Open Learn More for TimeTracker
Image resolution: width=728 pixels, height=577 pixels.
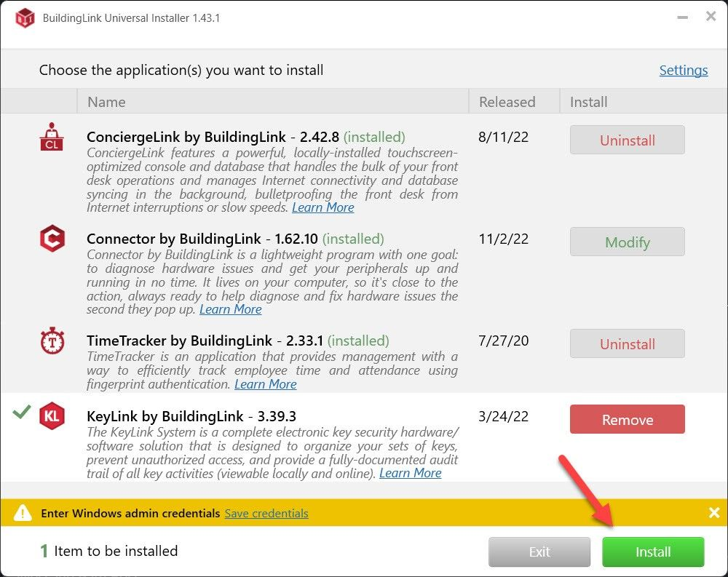265,384
